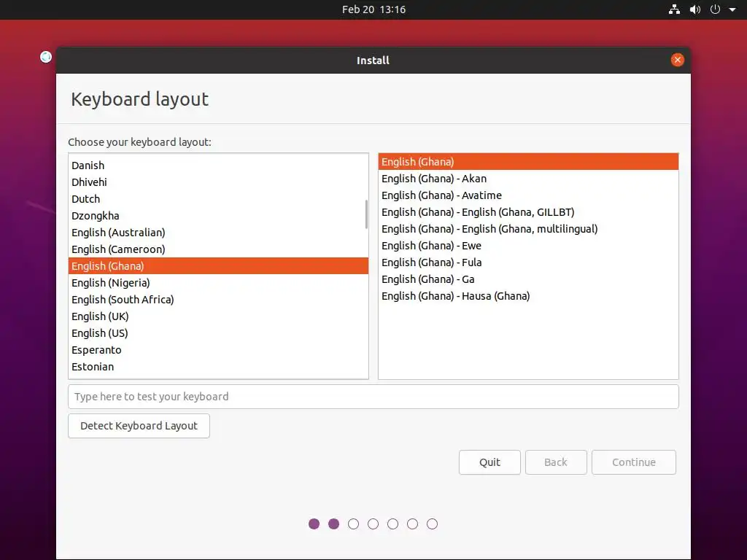The height and width of the screenshot is (560, 747).
Task: Choose Esperanto from the list
Action: pos(218,350)
